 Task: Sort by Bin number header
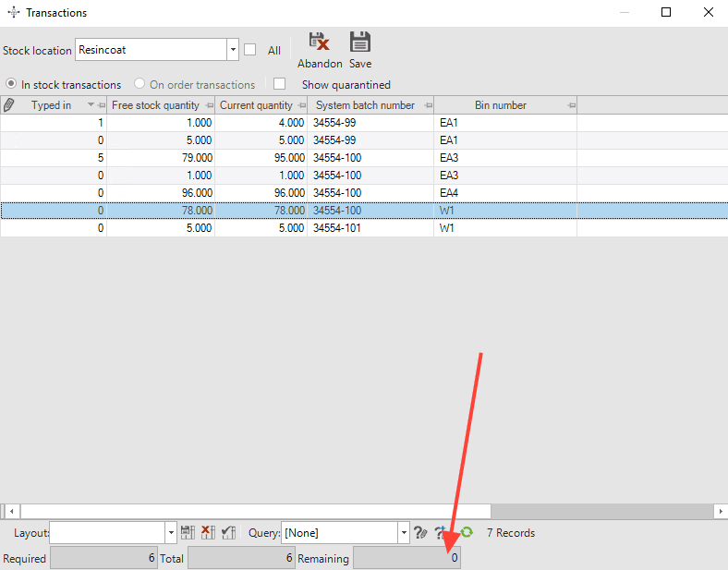click(501, 105)
